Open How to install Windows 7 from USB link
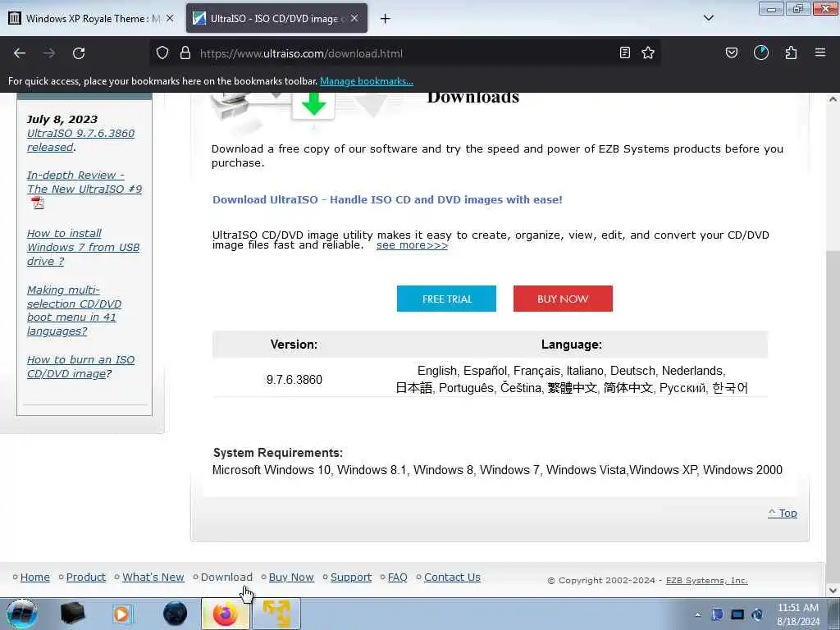 tap(83, 248)
